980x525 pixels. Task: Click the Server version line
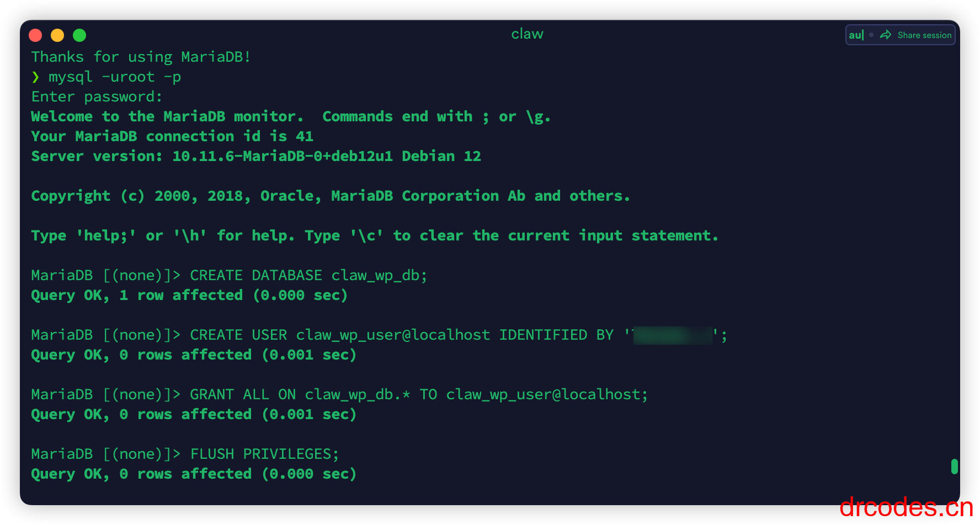pos(256,157)
